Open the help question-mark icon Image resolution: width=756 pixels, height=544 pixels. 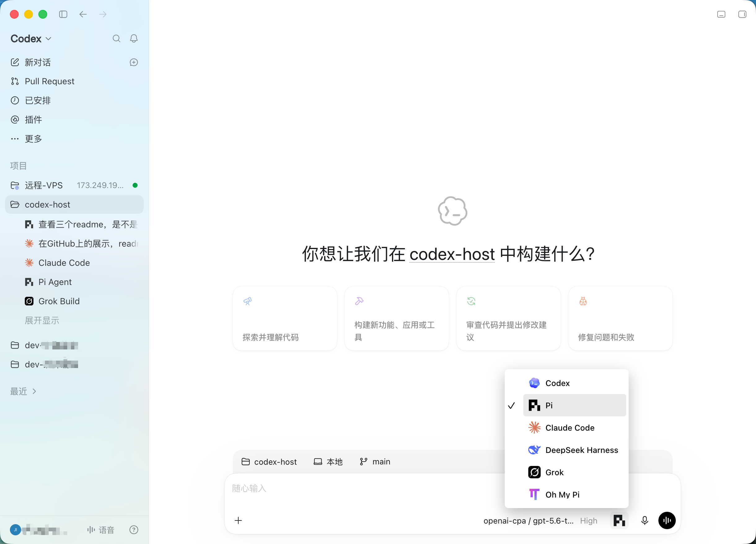click(134, 530)
